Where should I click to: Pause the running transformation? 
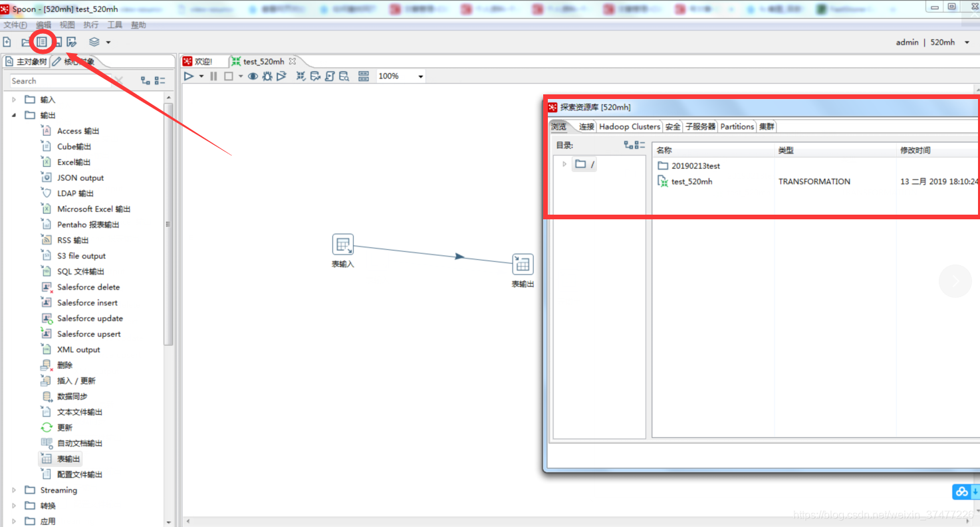click(x=213, y=76)
